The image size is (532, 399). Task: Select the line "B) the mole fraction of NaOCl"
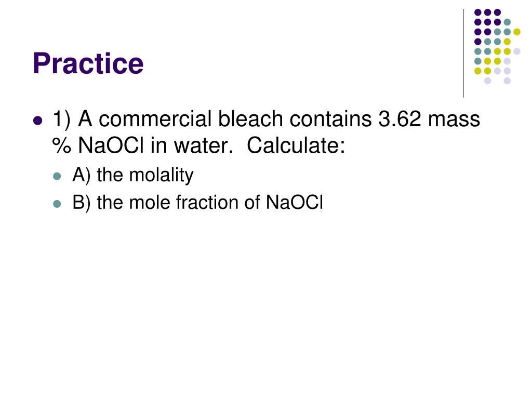click(x=197, y=203)
